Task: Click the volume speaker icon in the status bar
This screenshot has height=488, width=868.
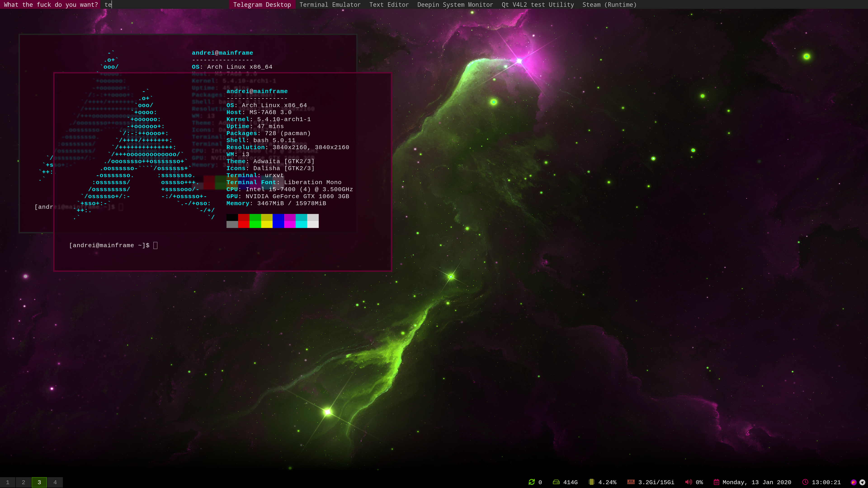Action: [x=688, y=482]
